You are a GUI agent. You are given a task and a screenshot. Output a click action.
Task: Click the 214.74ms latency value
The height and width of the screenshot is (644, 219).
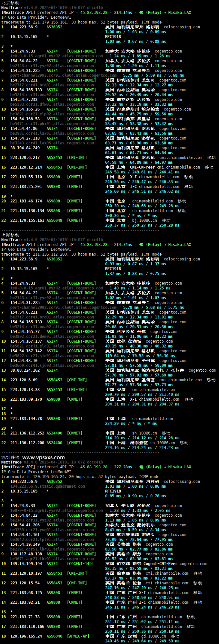(123, 245)
